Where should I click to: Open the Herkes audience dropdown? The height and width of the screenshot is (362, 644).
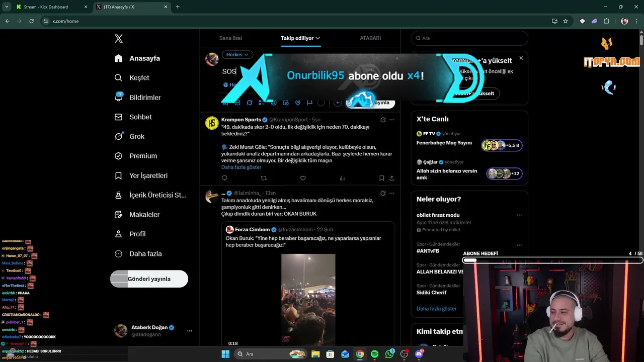point(237,55)
